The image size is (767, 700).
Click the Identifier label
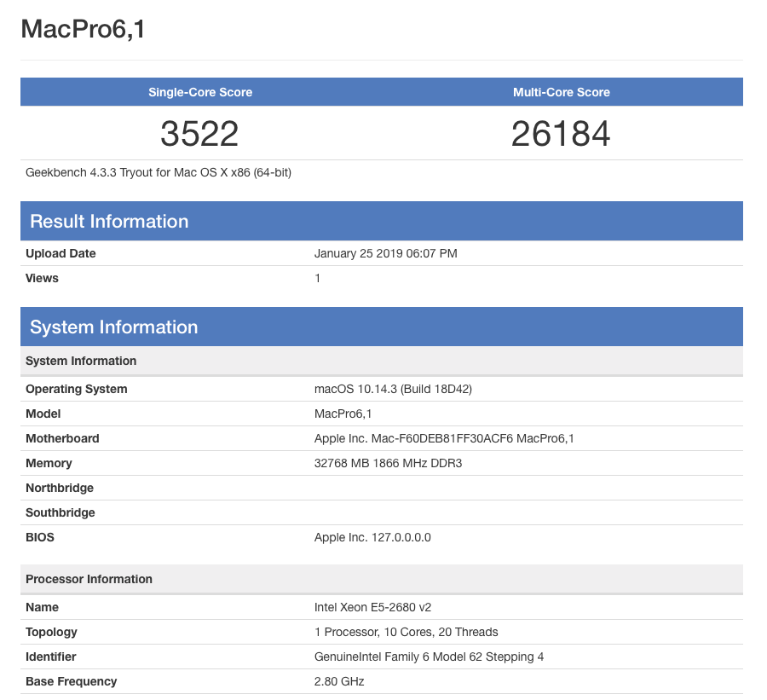pyautogui.click(x=51, y=657)
